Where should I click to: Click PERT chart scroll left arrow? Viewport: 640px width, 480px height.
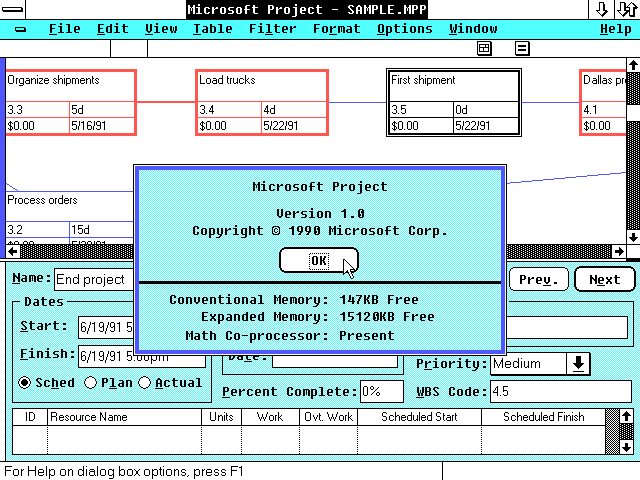point(13,251)
